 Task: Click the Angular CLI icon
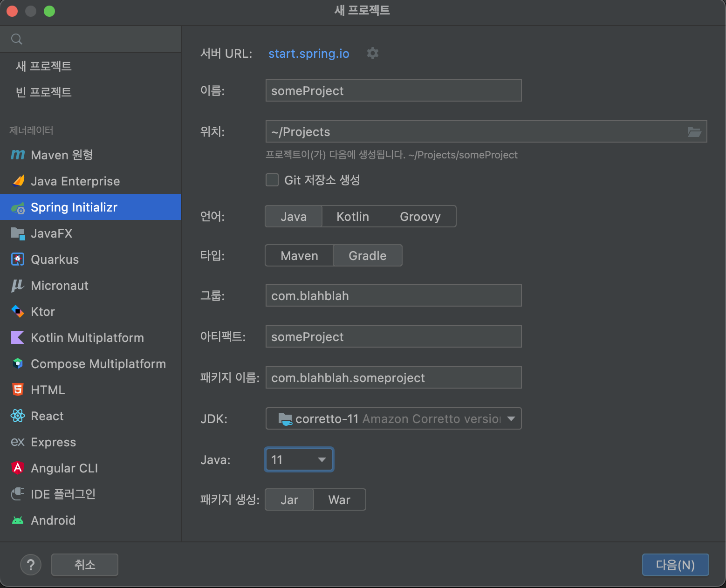coord(18,468)
